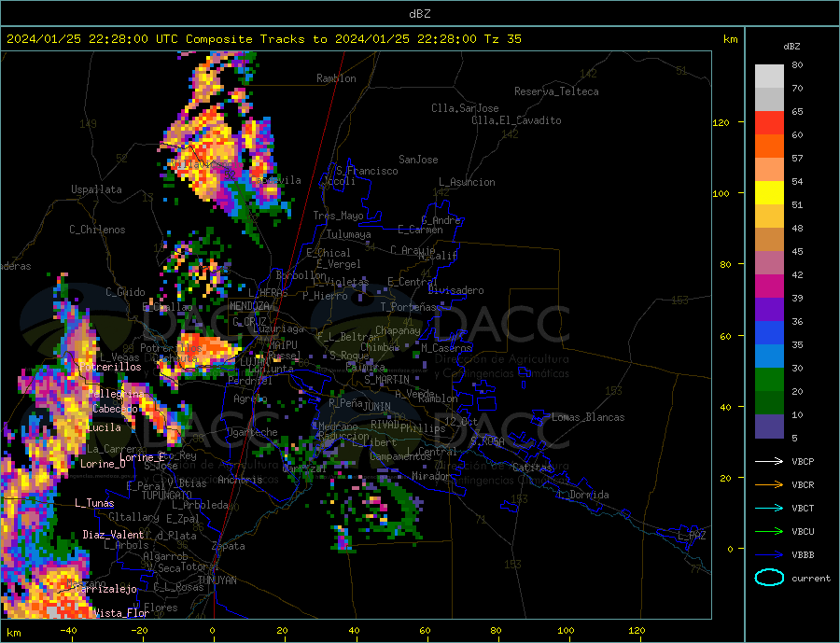Select the dark slate 5-10 dBZ swatch
This screenshot has height=643, width=840.
pos(769,426)
